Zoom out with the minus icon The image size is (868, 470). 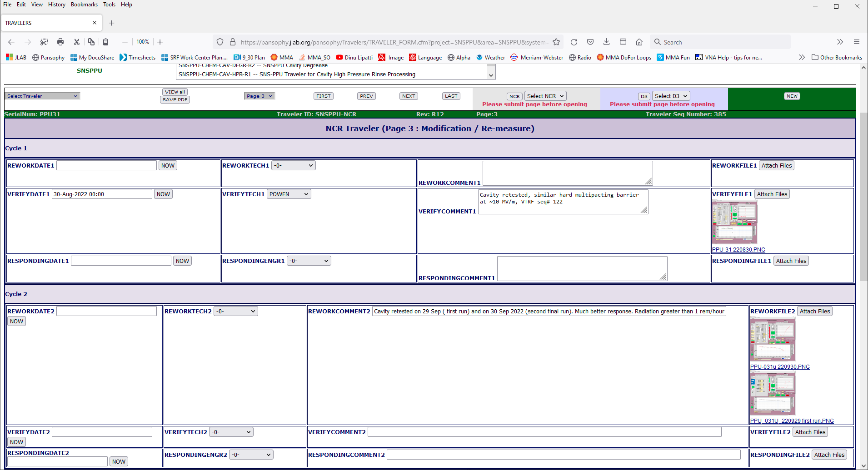click(125, 42)
